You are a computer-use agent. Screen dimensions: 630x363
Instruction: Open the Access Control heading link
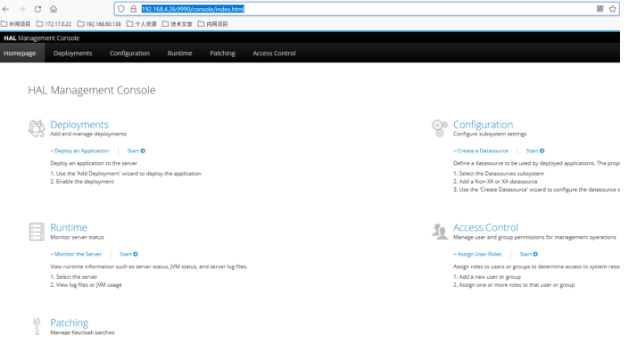(x=486, y=228)
